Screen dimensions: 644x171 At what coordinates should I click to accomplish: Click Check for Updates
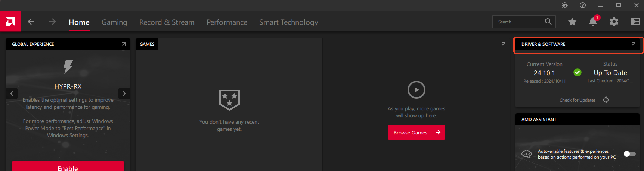(578, 100)
